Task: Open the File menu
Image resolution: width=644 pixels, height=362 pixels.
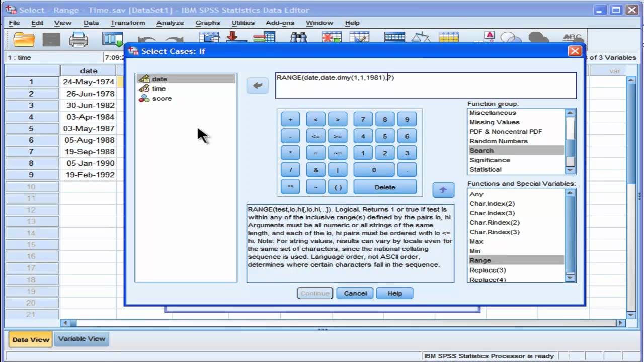Action: [x=14, y=23]
